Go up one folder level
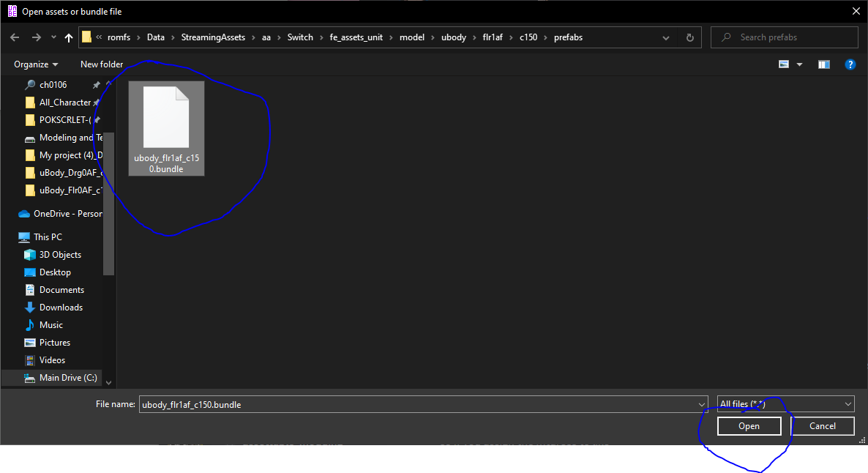 [x=69, y=37]
